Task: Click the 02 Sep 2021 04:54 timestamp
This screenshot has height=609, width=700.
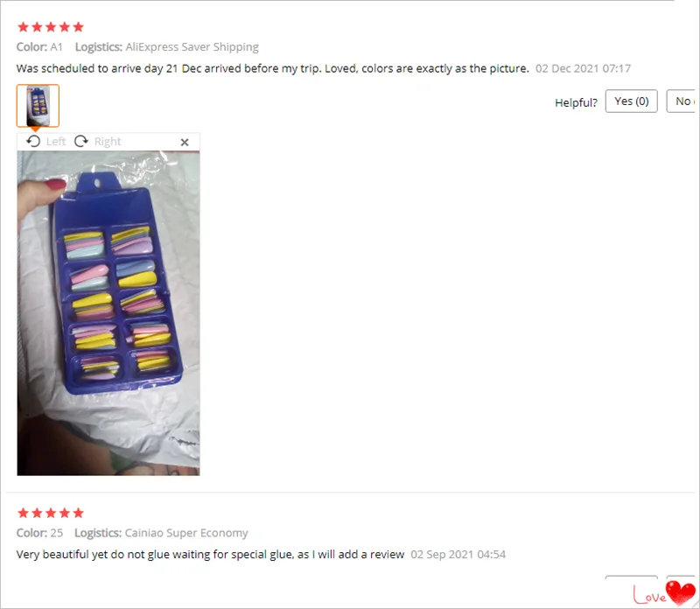Action: pyautogui.click(x=458, y=555)
